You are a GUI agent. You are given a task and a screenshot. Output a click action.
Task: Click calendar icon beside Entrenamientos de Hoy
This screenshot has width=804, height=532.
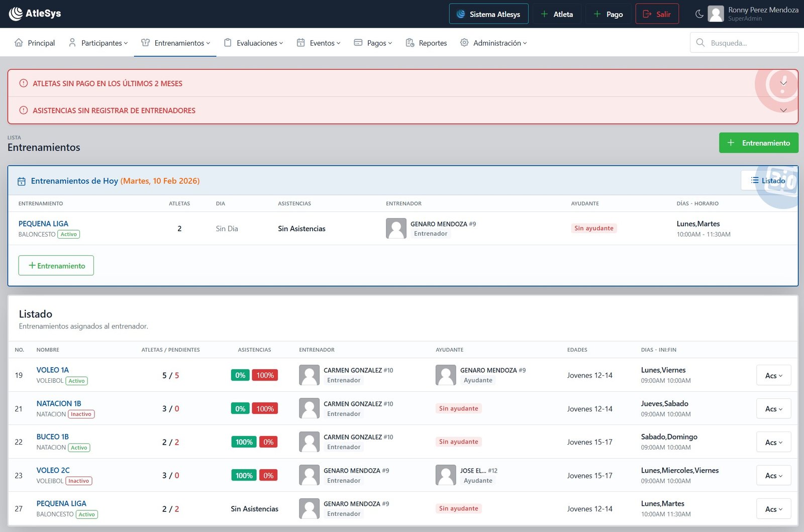[x=22, y=181]
